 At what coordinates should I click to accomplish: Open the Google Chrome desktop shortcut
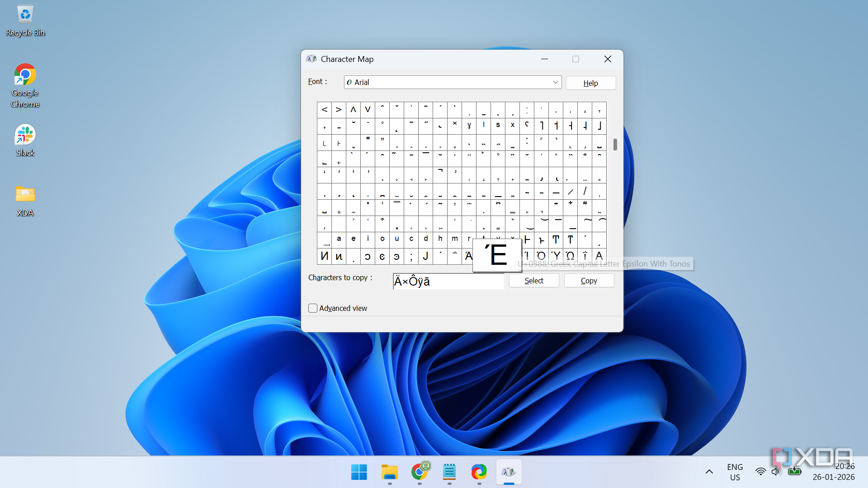[x=25, y=85]
